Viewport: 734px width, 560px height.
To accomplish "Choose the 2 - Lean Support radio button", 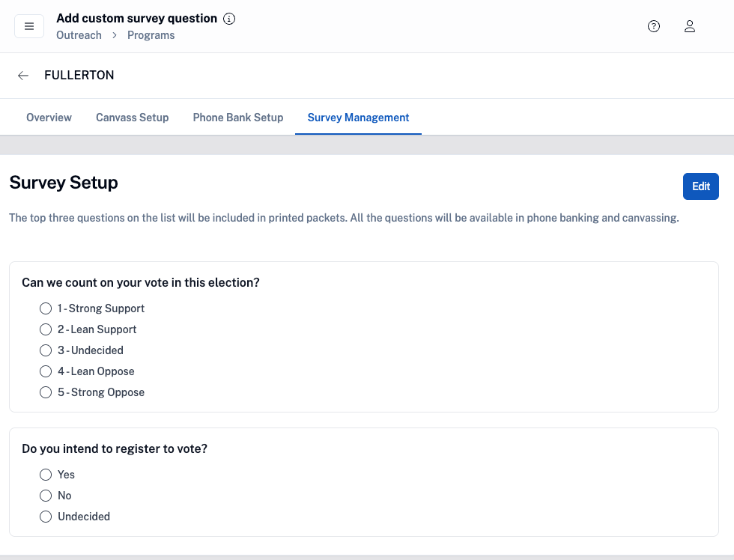I will [46, 329].
